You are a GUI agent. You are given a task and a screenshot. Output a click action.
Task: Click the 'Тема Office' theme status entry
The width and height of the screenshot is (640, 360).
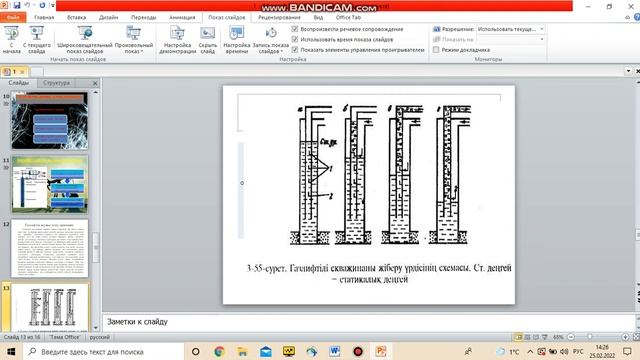click(64, 337)
